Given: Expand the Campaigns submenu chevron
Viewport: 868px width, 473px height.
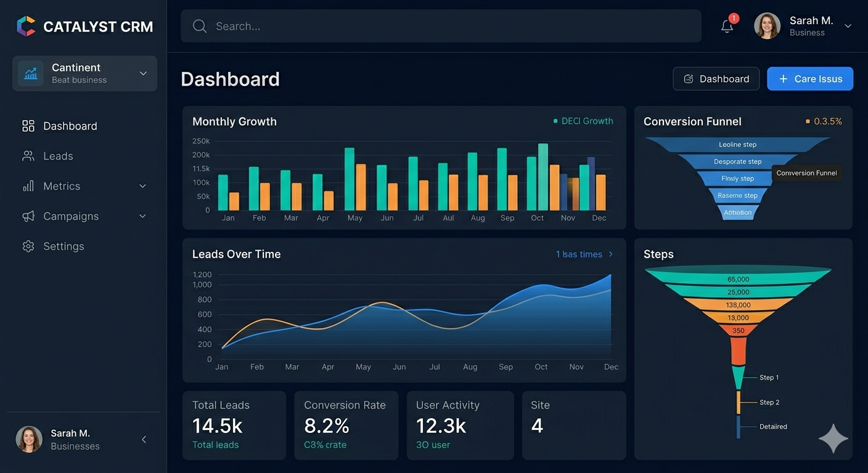Looking at the screenshot, I should (x=142, y=216).
